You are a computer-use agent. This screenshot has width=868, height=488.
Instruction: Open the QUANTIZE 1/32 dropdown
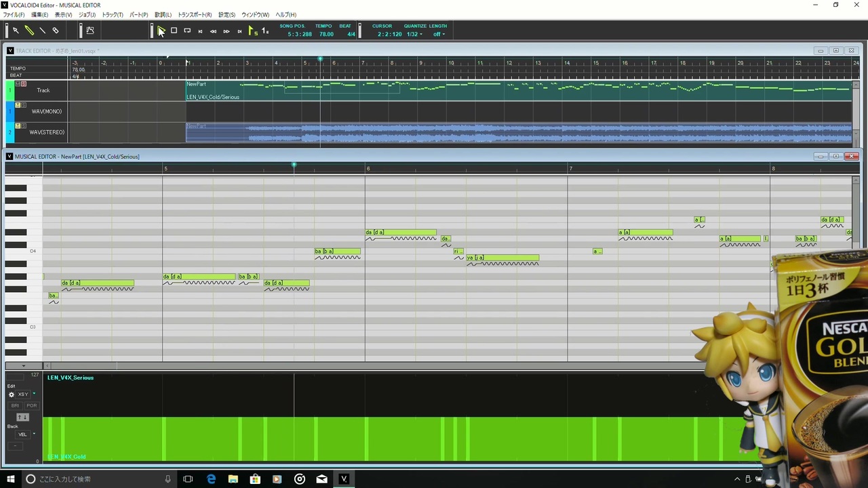(414, 35)
